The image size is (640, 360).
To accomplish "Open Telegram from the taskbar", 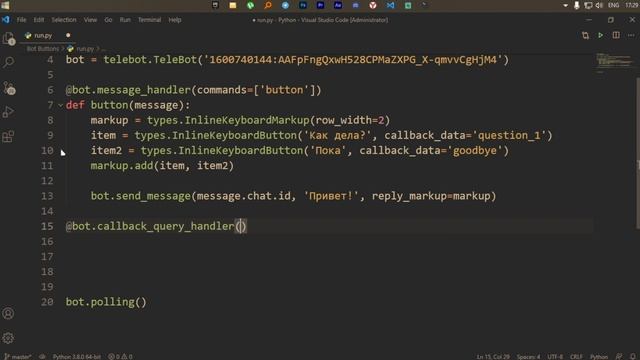I will [285, 5].
